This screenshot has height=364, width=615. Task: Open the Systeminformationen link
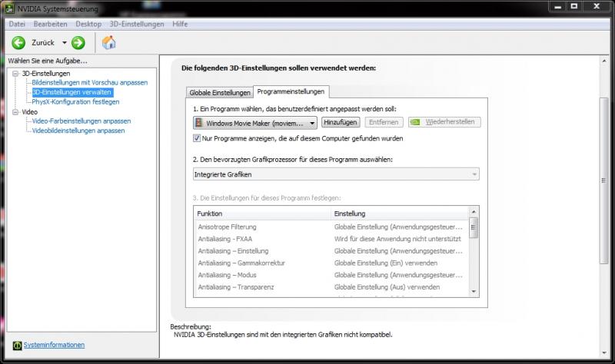click(54, 345)
